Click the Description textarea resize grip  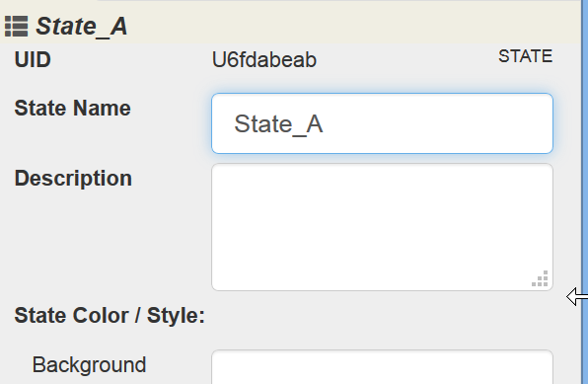click(x=541, y=278)
